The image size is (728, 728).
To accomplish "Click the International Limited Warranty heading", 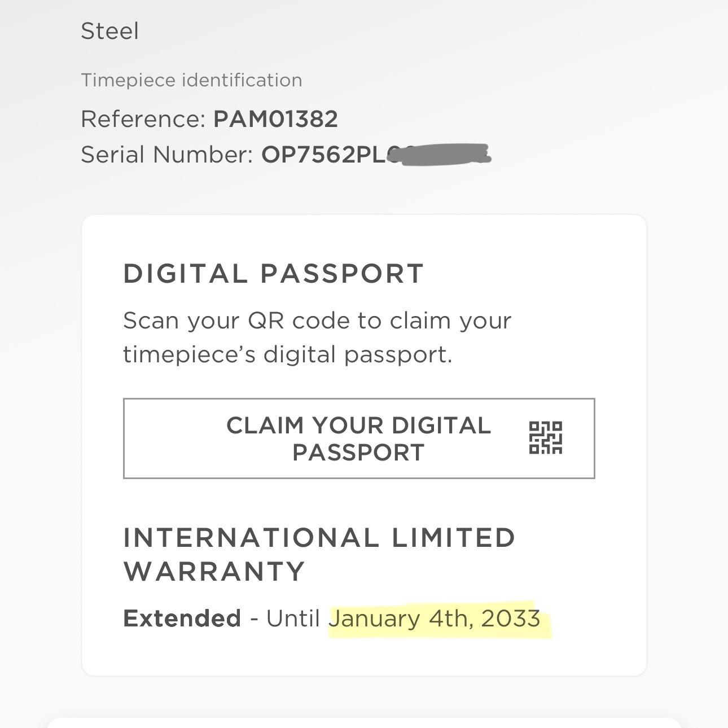I will click(319, 538).
